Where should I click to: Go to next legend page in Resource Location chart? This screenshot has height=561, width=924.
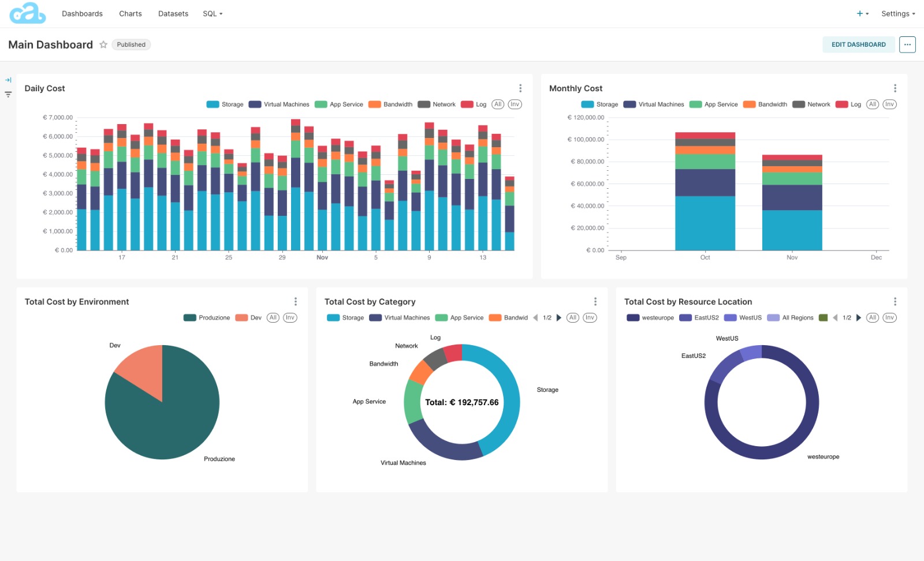pos(859,318)
